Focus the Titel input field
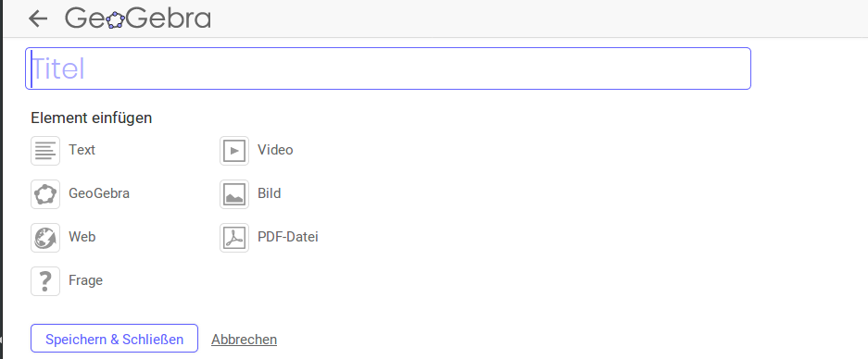The image size is (868, 359). [388, 68]
